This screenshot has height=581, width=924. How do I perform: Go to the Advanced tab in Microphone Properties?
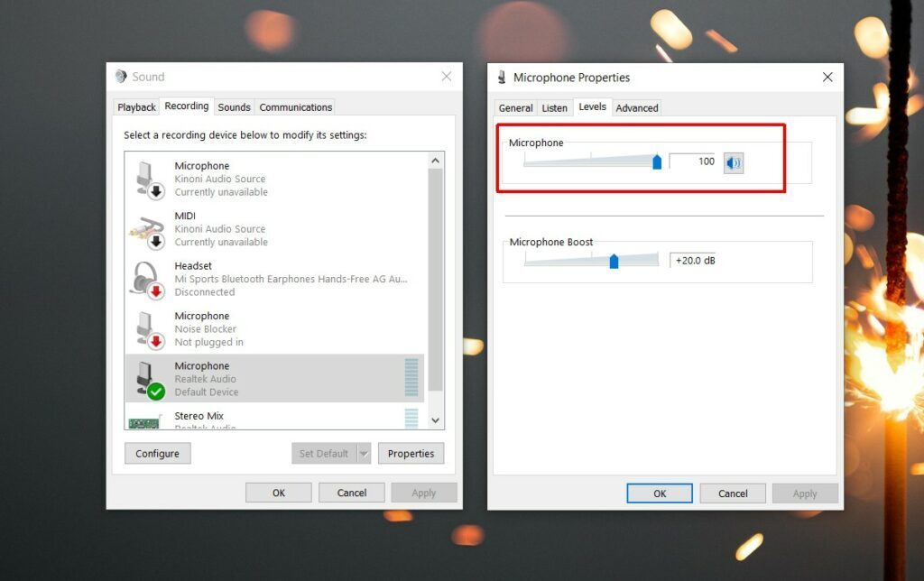tap(636, 107)
